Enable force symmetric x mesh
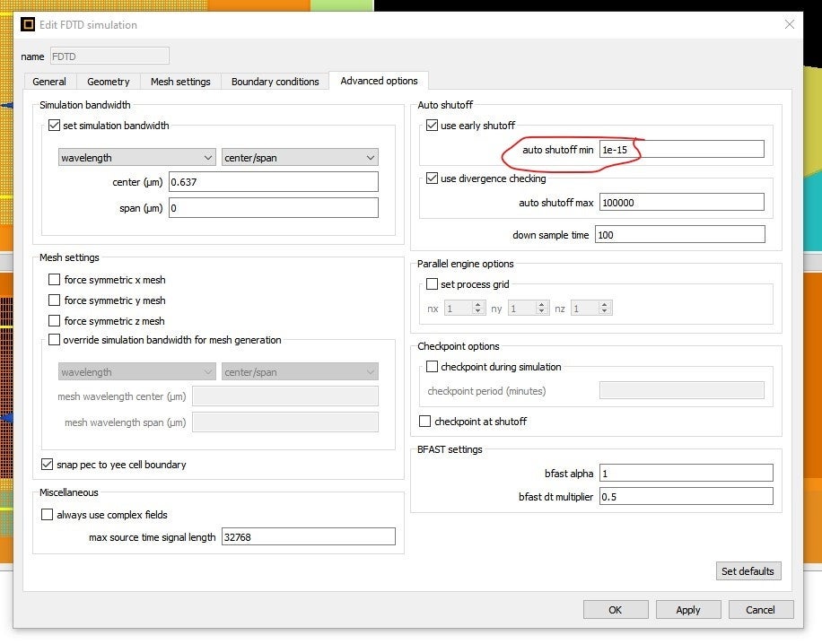The width and height of the screenshot is (822, 644). pos(55,280)
